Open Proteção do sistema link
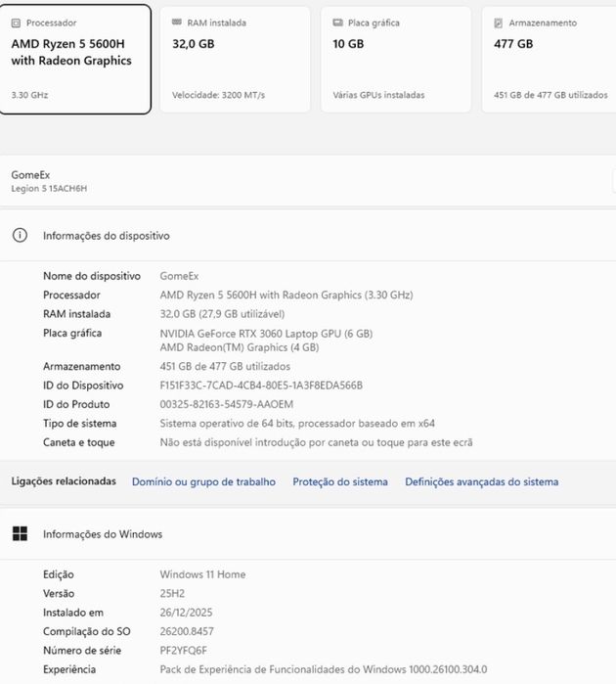This screenshot has height=684, width=616. coord(340,481)
